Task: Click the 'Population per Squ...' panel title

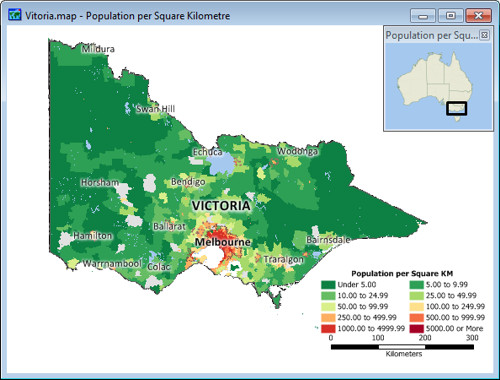Action: 431,35
